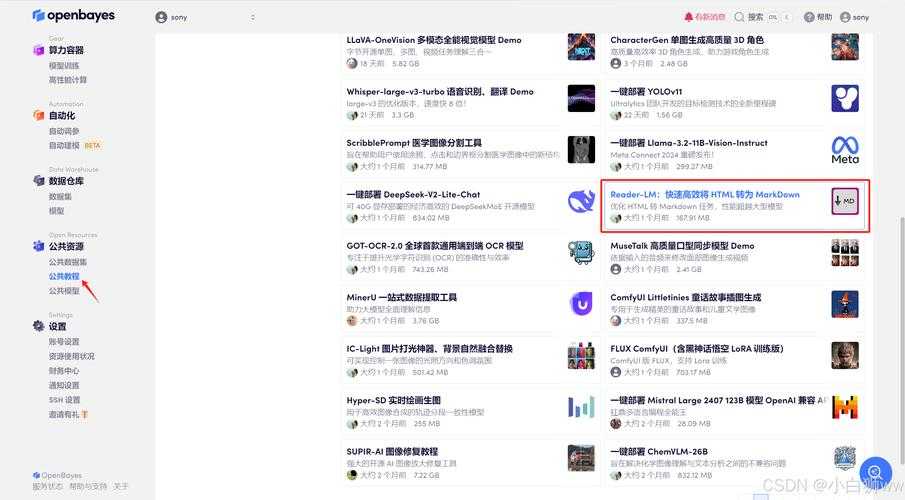
Task: Open ScribblePrompt 医学图像分割工具 tutorial
Action: click(x=414, y=143)
